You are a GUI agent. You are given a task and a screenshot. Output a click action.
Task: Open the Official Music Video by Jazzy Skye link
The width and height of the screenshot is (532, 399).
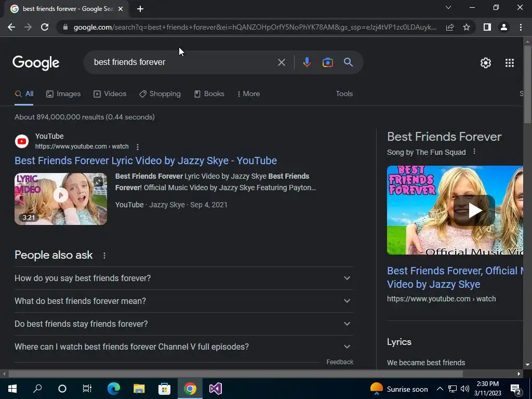pos(455,277)
